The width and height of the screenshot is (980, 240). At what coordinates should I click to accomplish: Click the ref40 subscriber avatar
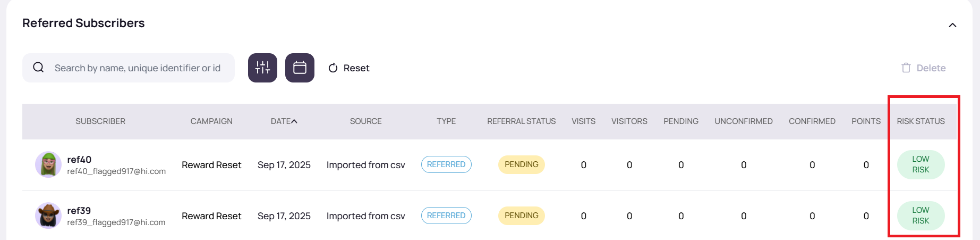click(x=48, y=164)
